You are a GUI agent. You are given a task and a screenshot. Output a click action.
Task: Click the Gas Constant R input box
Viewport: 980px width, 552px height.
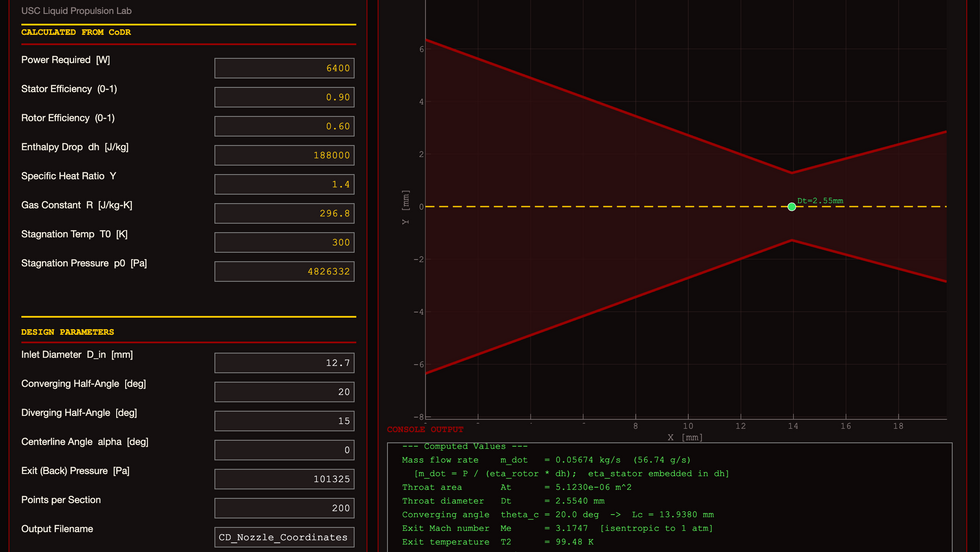284,213
